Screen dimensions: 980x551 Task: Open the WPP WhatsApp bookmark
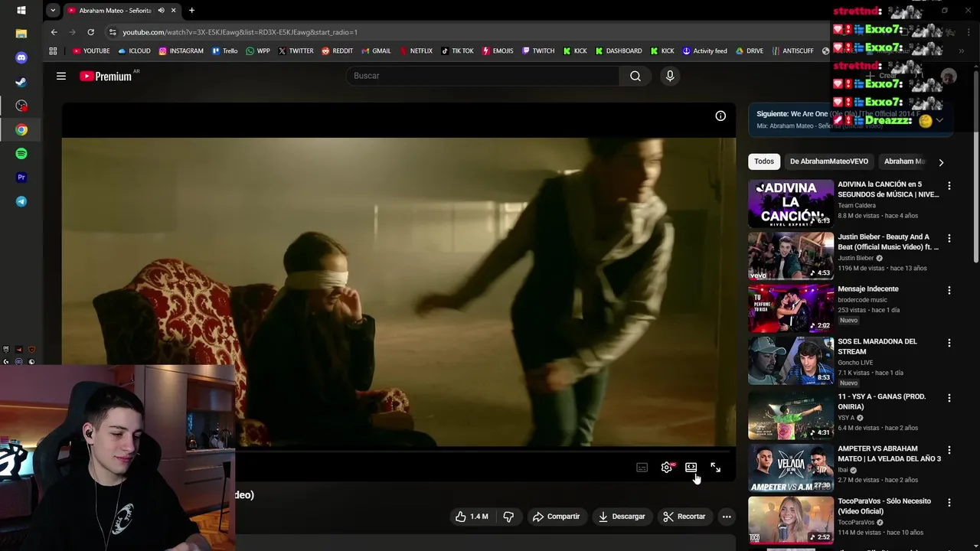click(258, 51)
